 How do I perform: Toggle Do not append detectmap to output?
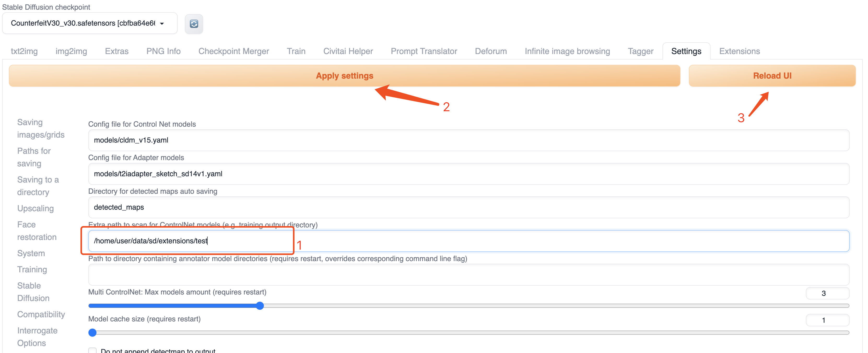point(92,350)
